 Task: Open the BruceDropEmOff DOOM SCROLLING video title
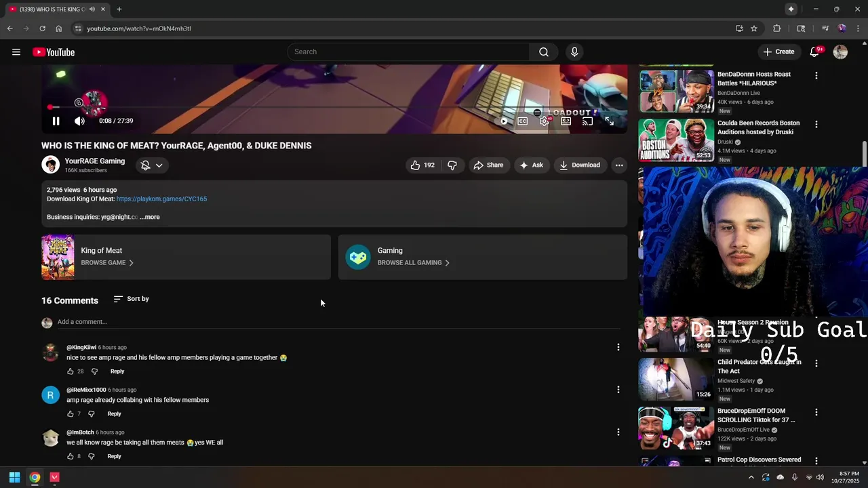(x=757, y=415)
